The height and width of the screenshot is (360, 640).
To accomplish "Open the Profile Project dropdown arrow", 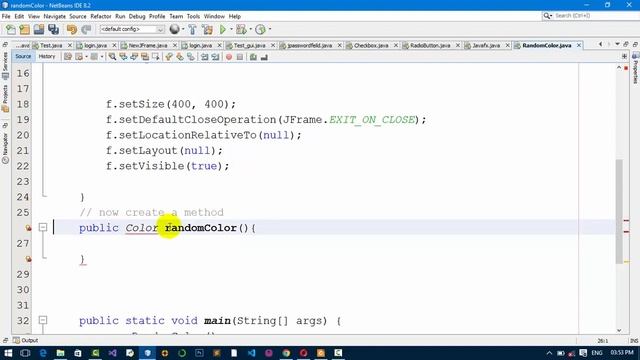I will (270, 29).
